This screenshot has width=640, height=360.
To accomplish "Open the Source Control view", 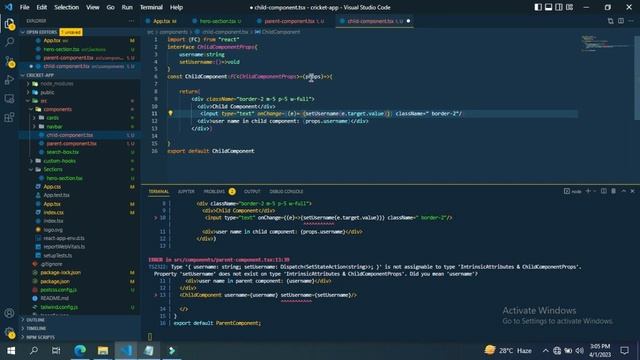I will tap(9, 61).
